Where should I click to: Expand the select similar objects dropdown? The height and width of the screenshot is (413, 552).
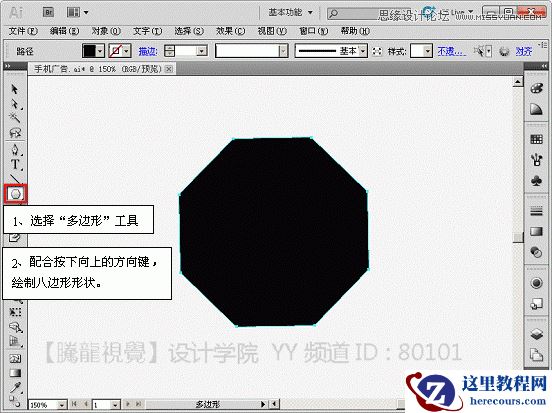489,52
